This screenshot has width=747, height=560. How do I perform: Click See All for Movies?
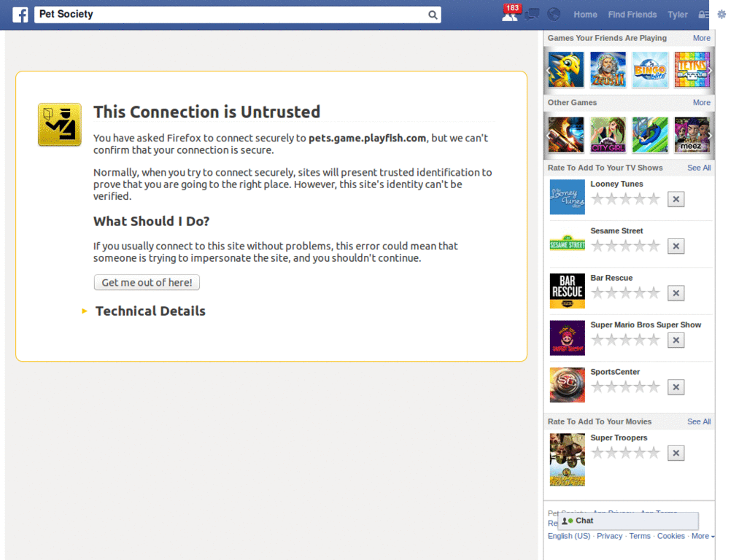coord(699,421)
